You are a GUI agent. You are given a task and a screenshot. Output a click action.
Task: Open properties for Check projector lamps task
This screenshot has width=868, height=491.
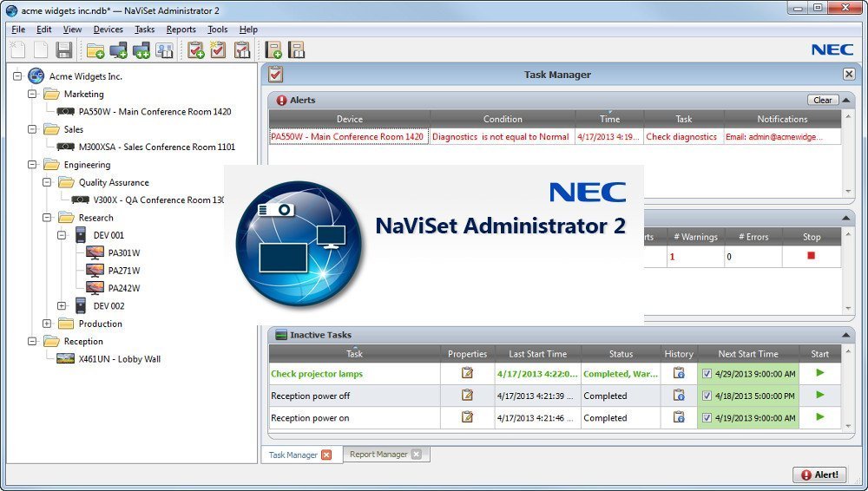[467, 372]
